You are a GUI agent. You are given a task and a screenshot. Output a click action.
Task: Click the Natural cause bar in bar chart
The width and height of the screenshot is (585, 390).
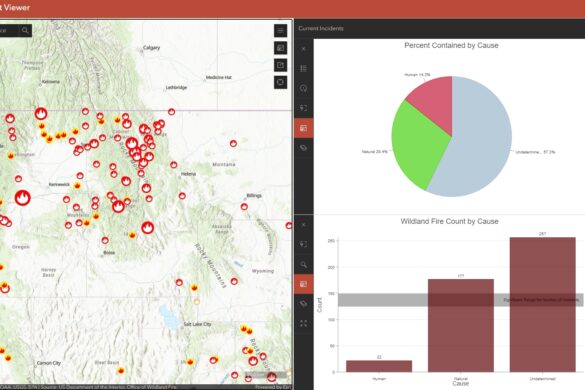coord(461,325)
